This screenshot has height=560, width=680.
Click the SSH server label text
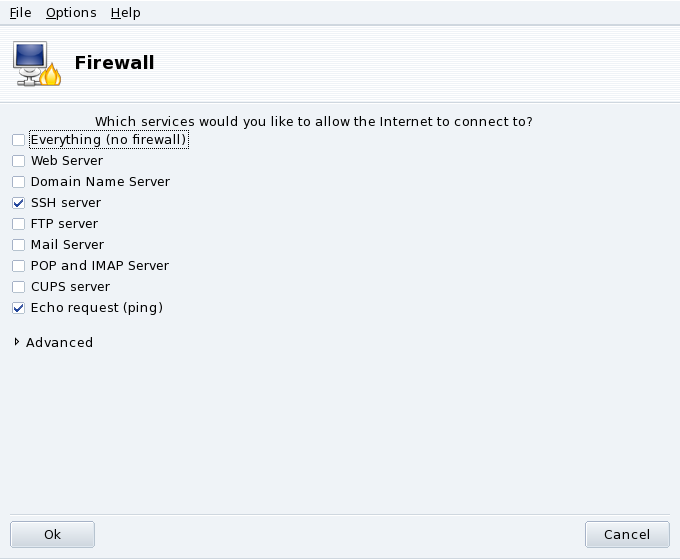(65, 203)
